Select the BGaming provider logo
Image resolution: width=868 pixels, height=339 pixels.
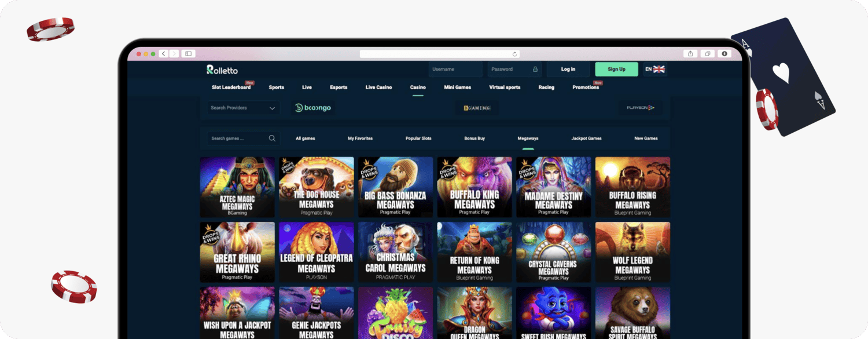(477, 108)
